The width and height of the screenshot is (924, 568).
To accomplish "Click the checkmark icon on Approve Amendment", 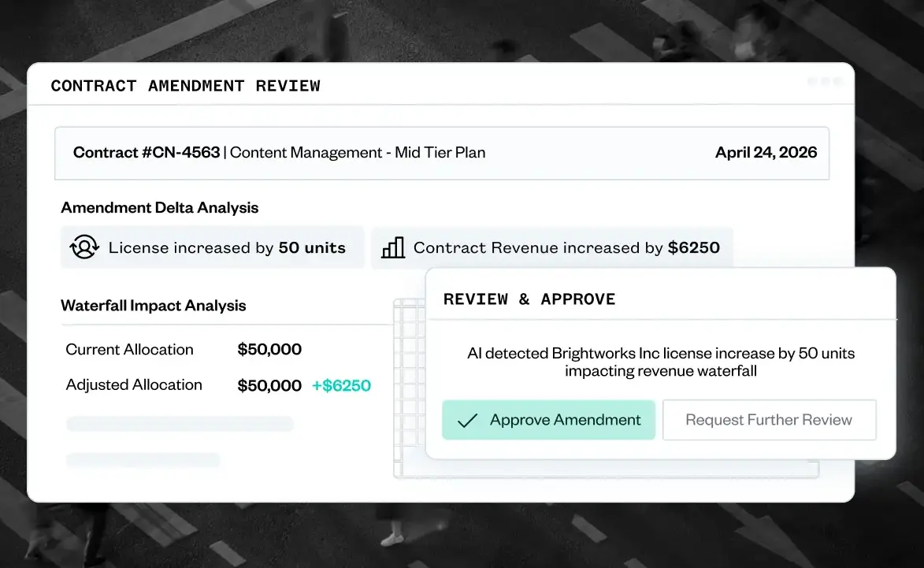I will (467, 420).
